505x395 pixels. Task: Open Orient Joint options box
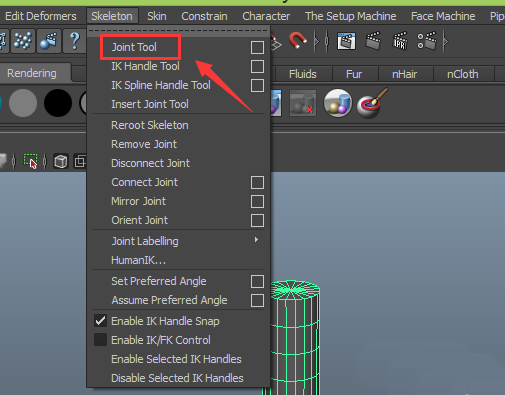pos(257,220)
